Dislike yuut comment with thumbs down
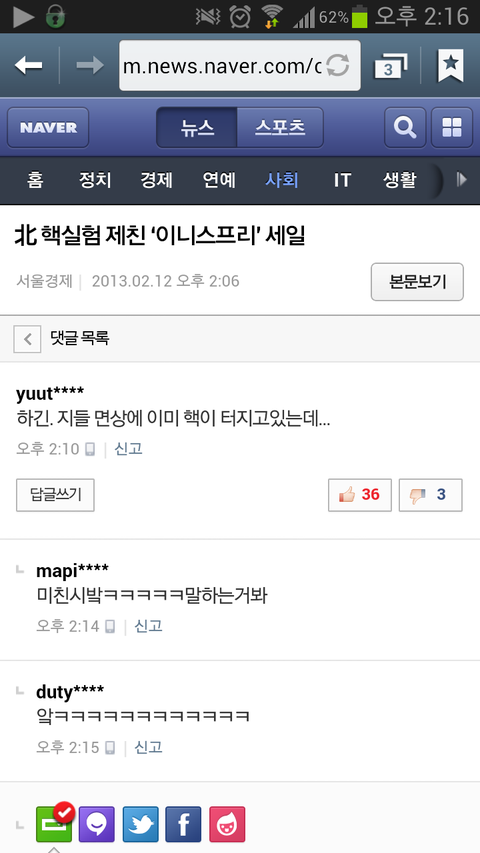 [430, 495]
